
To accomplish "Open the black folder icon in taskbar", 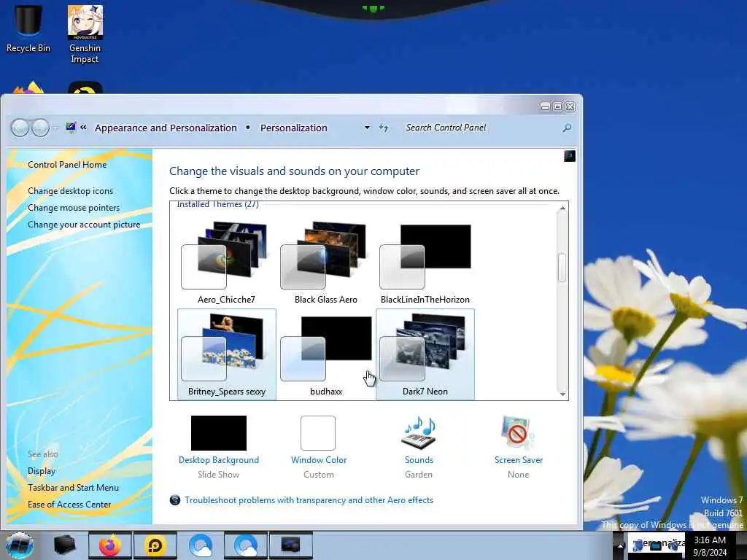I will (x=65, y=545).
